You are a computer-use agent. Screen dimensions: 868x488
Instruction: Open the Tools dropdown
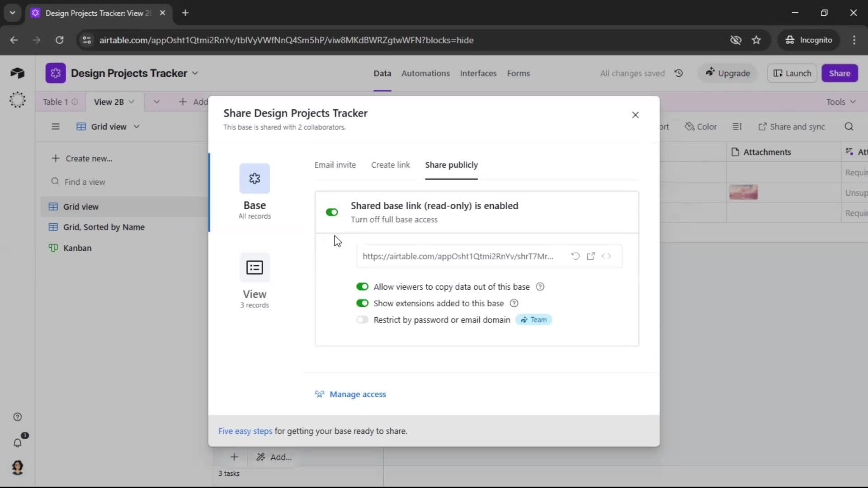click(x=840, y=102)
